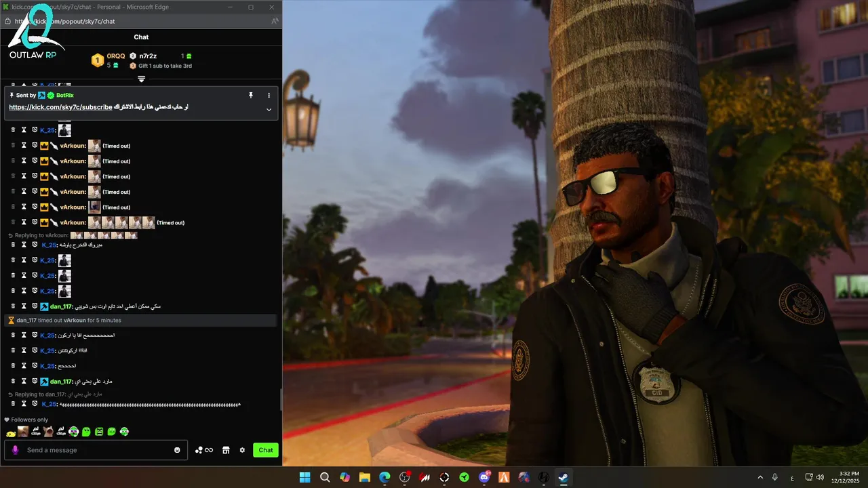Ban shield icon on dan_117's 'مارد علي يحي اي' message
This screenshot has width=868, height=488.
coord(35,381)
